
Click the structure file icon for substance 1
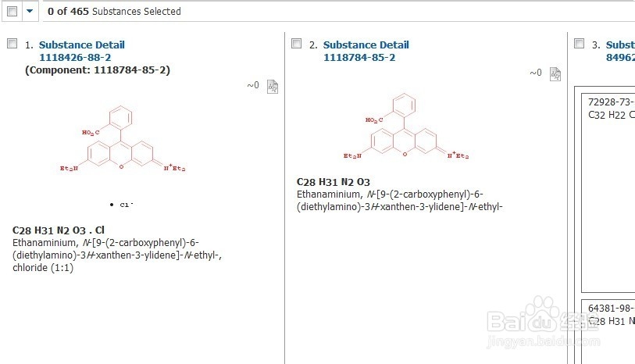click(273, 86)
